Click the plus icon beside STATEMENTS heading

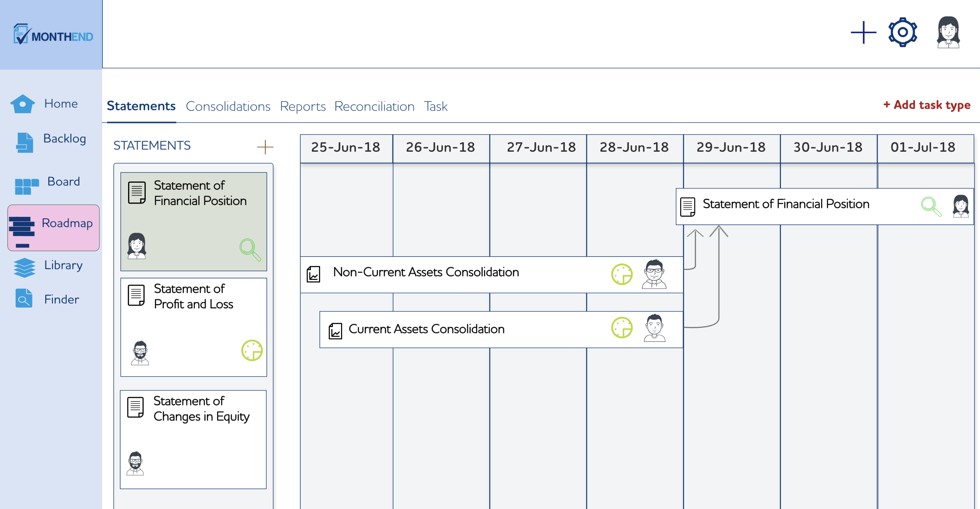click(265, 147)
